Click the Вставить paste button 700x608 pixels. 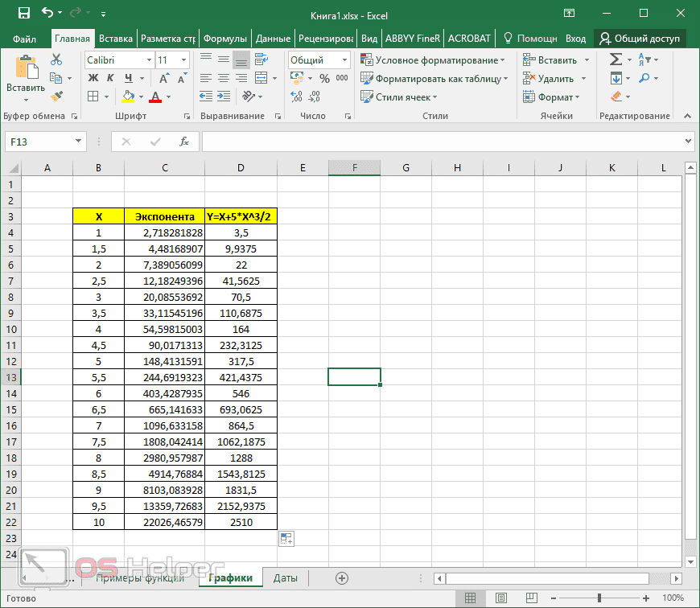coord(25,80)
